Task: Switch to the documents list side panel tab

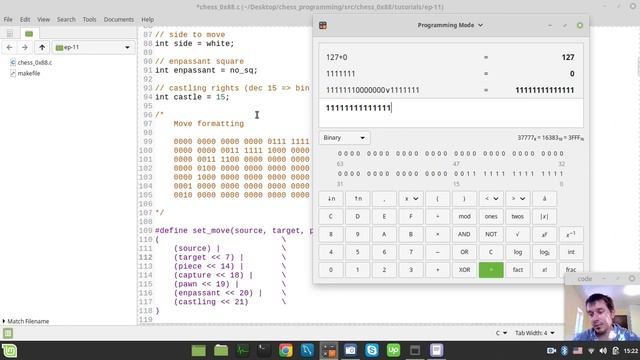Action: click(10, 33)
